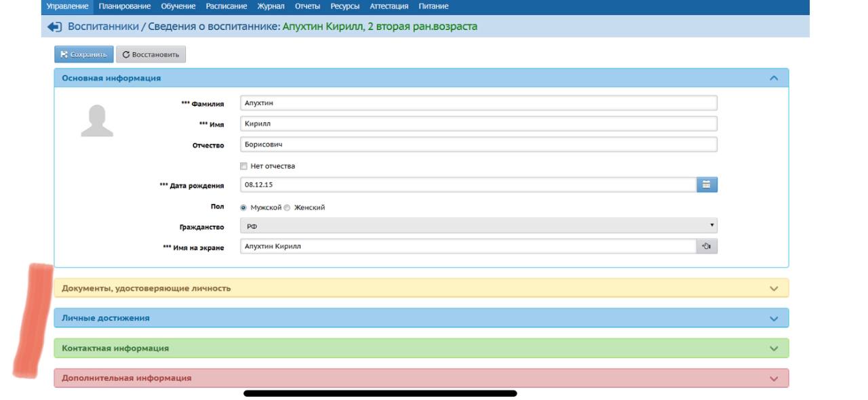Click the back arrow icon beside Воспитанники
The image size is (868, 400).
(54, 26)
